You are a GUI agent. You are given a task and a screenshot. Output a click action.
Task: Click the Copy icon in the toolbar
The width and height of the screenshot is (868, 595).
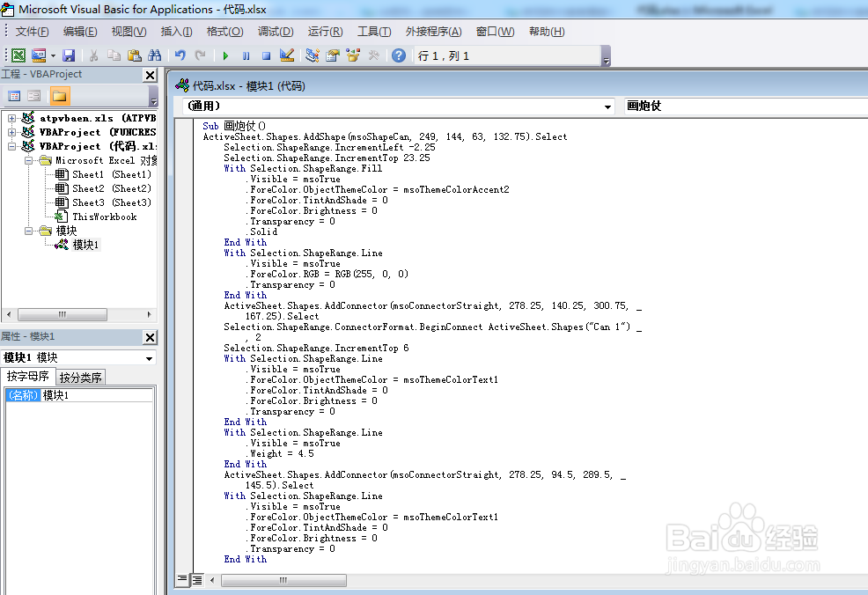pos(114,55)
